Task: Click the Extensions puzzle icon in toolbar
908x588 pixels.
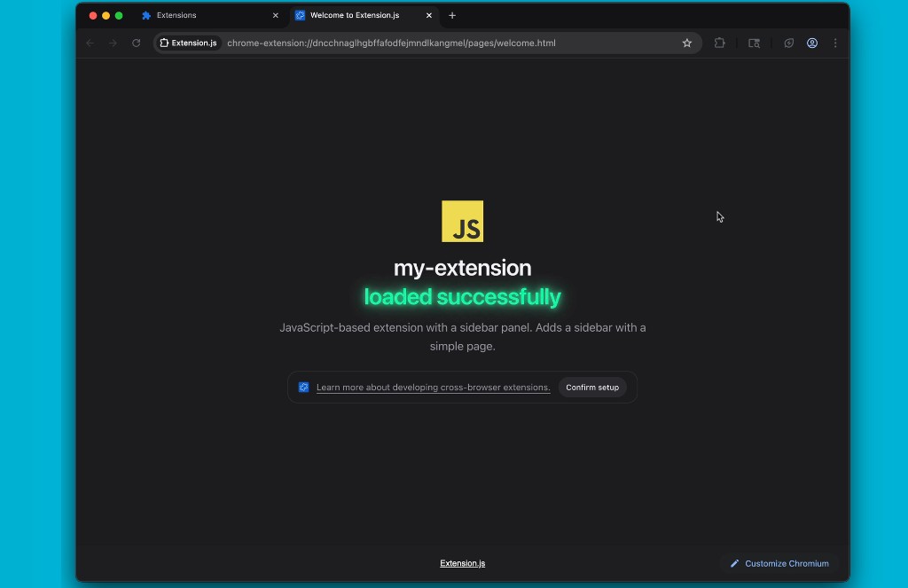Action: tap(719, 43)
